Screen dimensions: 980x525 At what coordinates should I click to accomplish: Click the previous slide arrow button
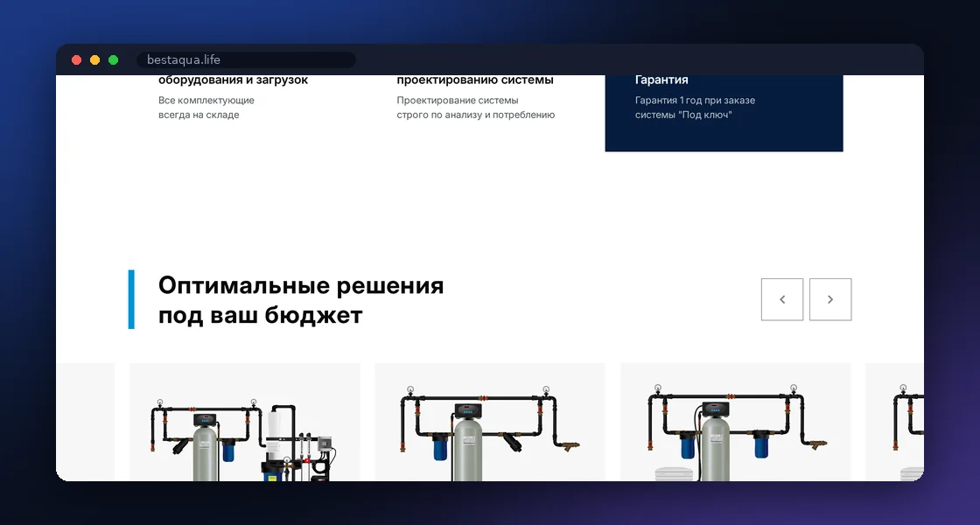click(782, 299)
